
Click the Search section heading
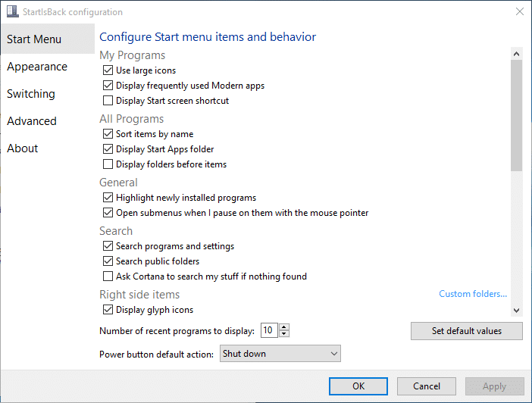pyautogui.click(x=116, y=231)
